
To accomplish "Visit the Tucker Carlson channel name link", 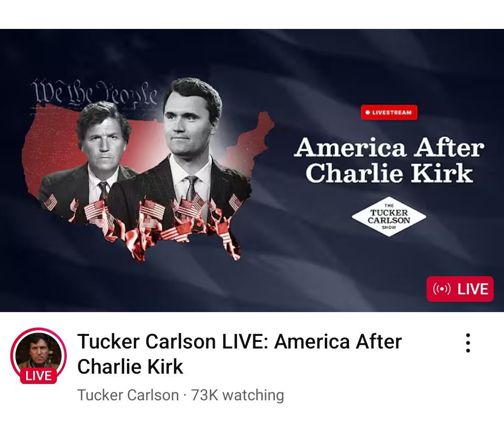I will [128, 395].
